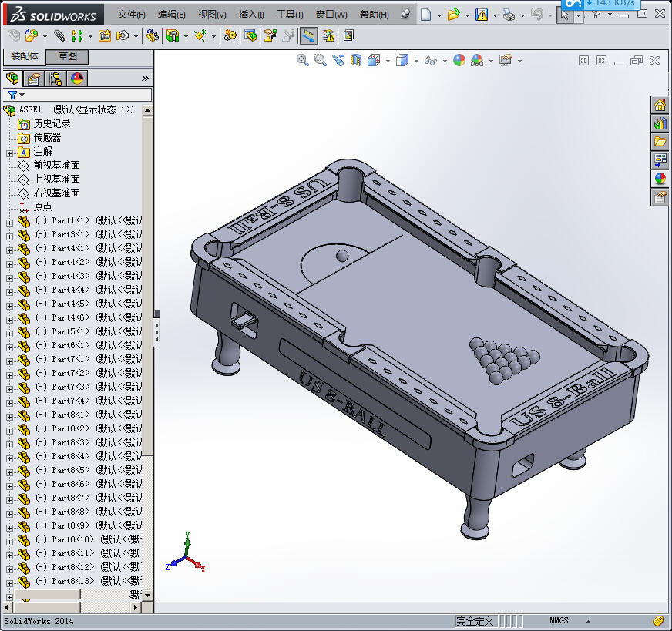This screenshot has width=672, height=631.
Task: Open the feature tree filter dropdown
Action: (22, 95)
